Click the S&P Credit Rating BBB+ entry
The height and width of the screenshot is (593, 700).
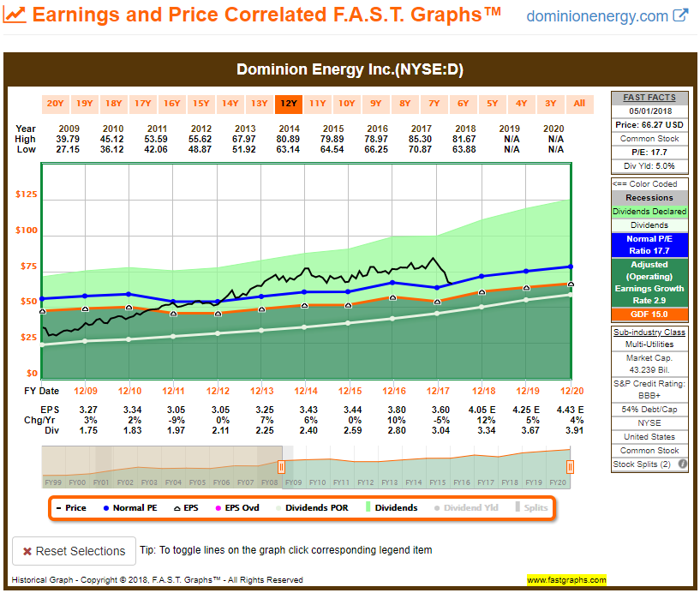(x=649, y=390)
